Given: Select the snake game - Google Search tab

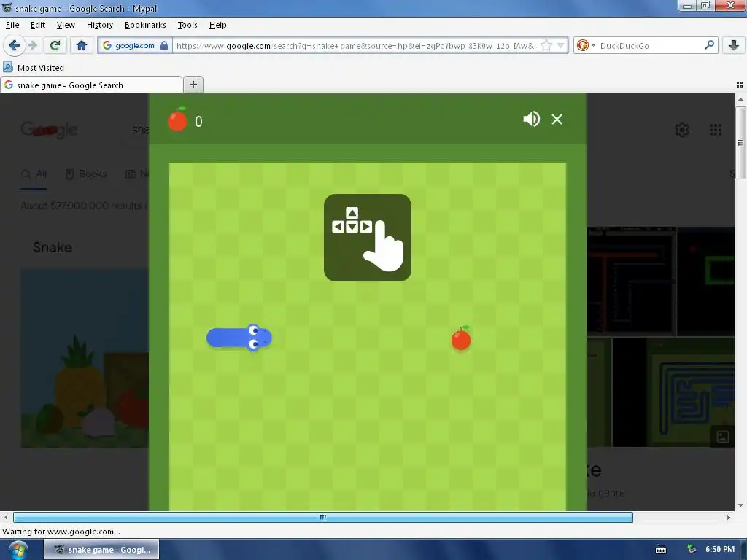Looking at the screenshot, I should (91, 85).
